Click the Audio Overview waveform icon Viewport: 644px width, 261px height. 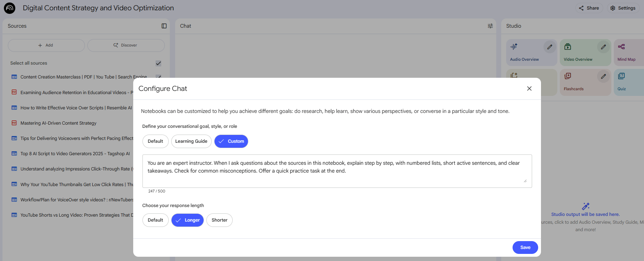(514, 47)
